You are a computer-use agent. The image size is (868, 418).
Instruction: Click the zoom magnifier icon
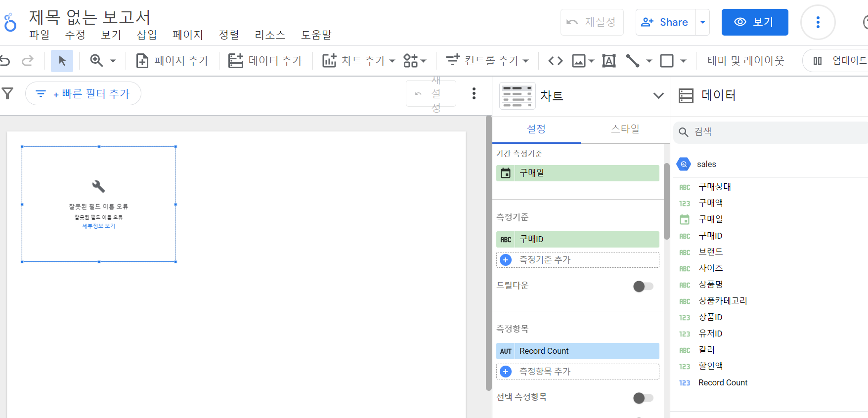coord(96,61)
